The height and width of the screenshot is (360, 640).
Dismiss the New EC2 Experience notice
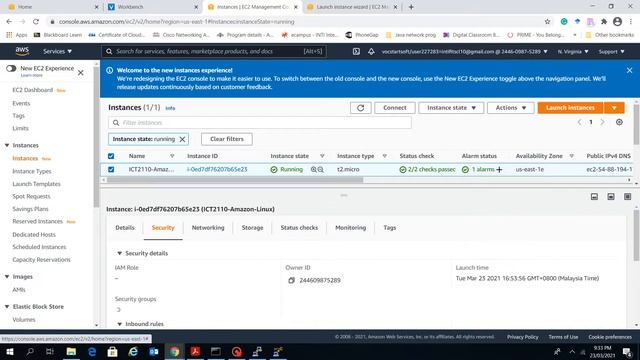point(80,73)
